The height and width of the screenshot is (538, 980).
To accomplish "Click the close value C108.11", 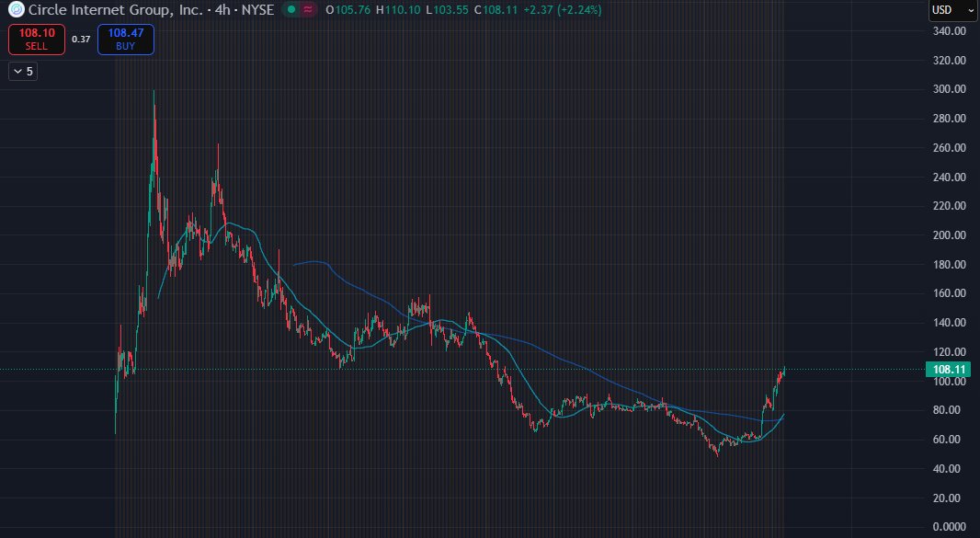I will point(496,10).
